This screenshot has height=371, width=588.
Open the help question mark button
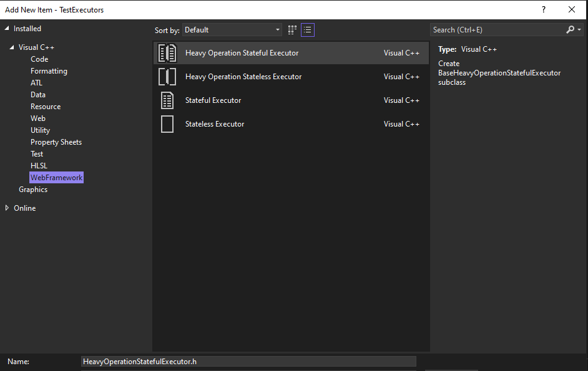(x=544, y=10)
